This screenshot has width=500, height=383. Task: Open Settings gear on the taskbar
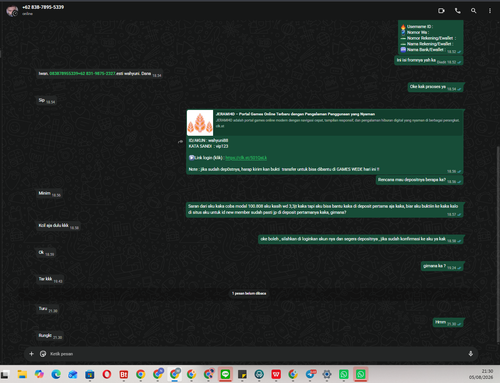[x=327, y=374]
